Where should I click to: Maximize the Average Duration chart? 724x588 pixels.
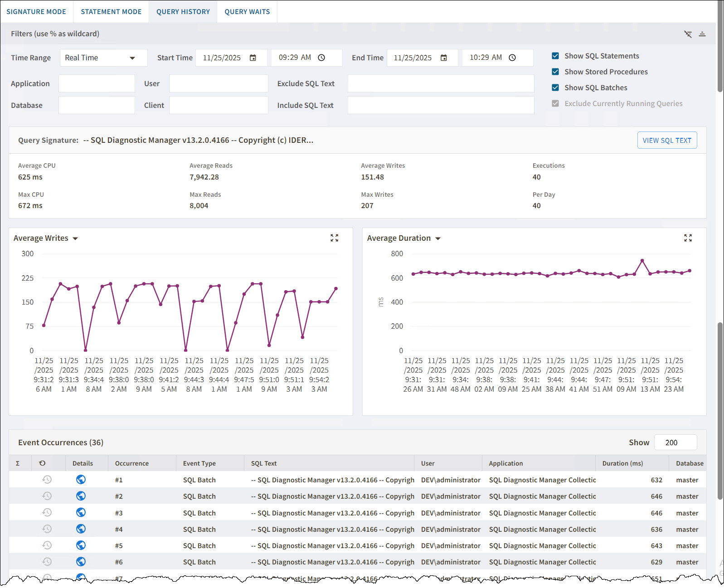688,238
